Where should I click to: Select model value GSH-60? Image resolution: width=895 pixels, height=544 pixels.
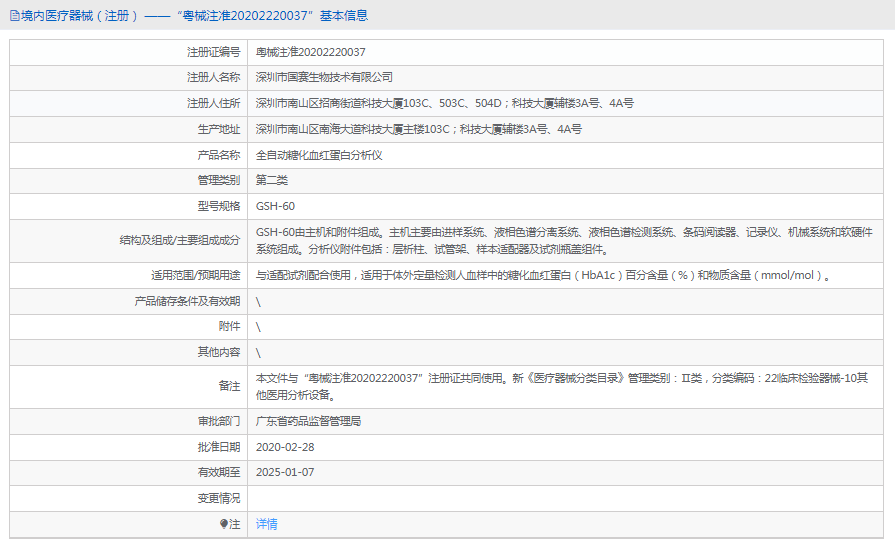(x=275, y=206)
